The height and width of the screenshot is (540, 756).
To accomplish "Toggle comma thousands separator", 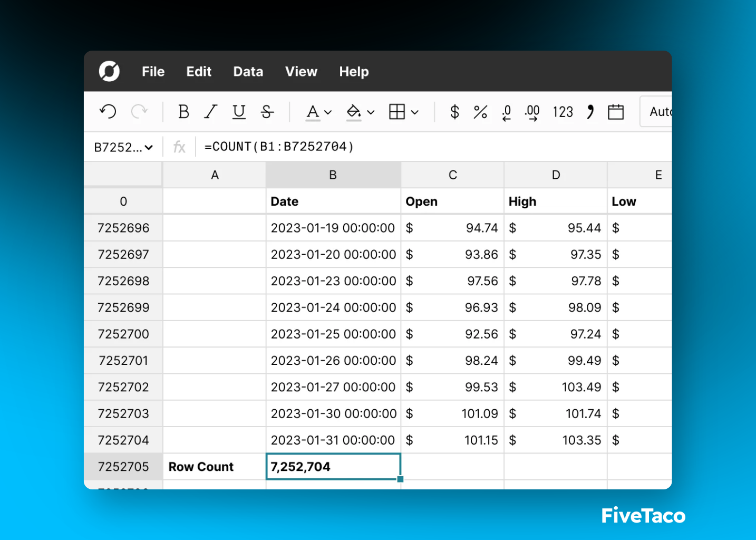I will point(590,112).
